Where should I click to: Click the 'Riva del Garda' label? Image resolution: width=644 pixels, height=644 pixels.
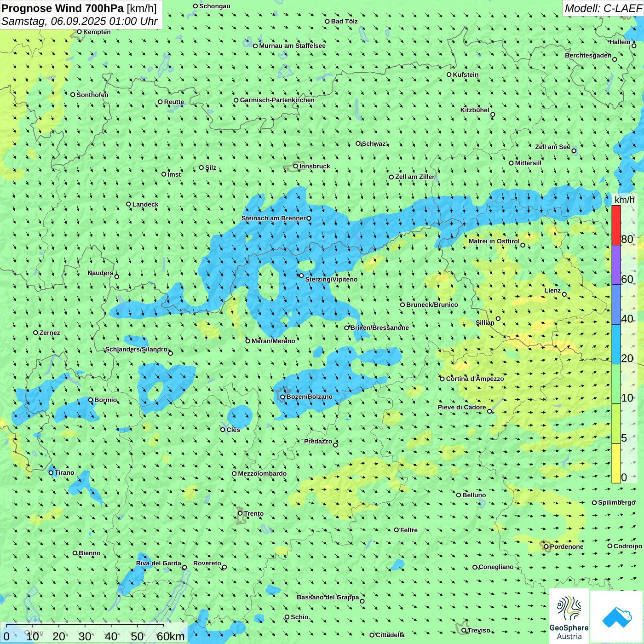point(159,563)
